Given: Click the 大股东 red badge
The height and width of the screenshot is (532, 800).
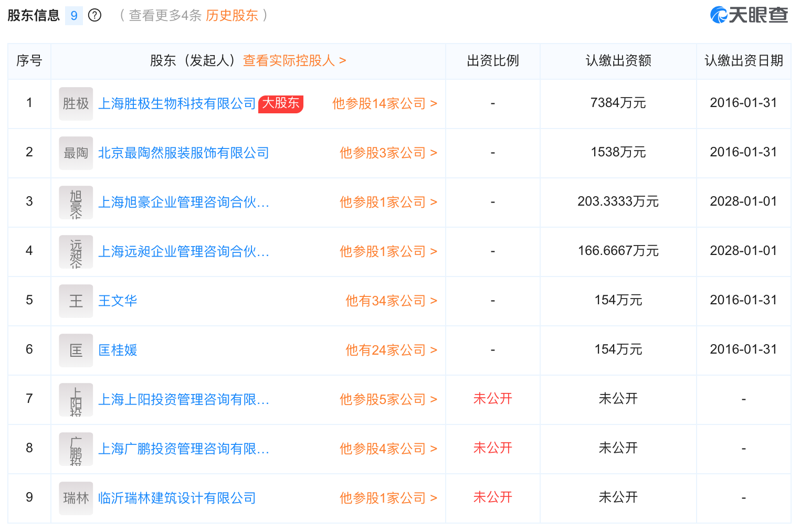Looking at the screenshot, I should tap(281, 103).
